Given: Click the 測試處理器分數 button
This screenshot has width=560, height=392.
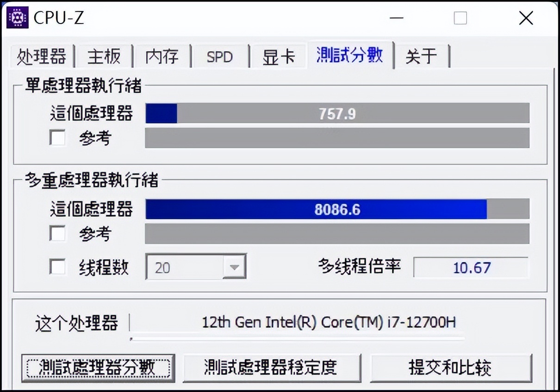Looking at the screenshot, I should (x=98, y=368).
